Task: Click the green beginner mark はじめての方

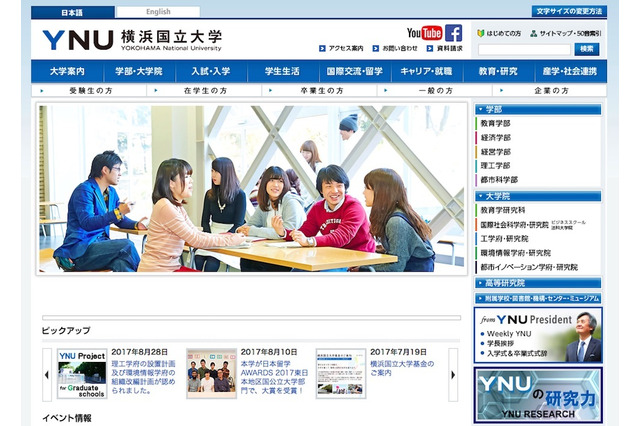Action: 499,33
